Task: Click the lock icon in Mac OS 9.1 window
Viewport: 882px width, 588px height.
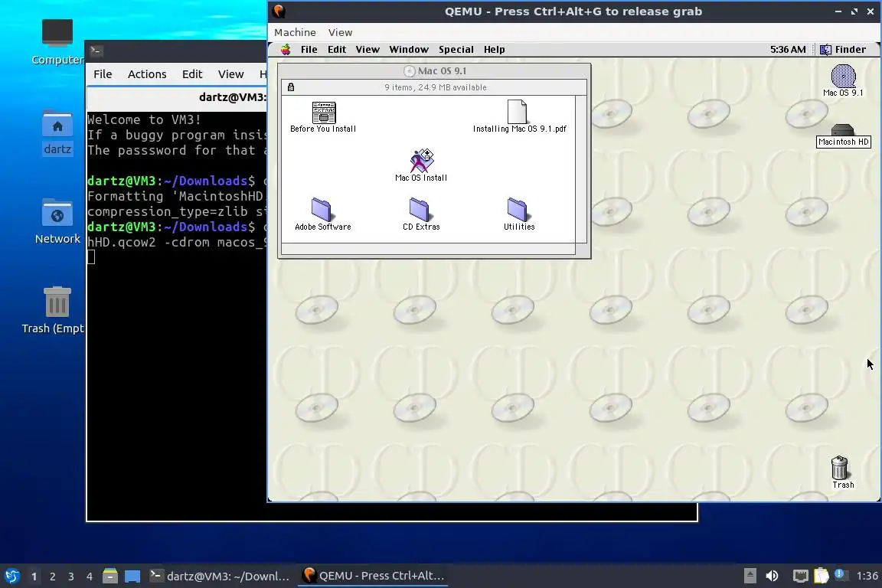Action: click(x=291, y=87)
